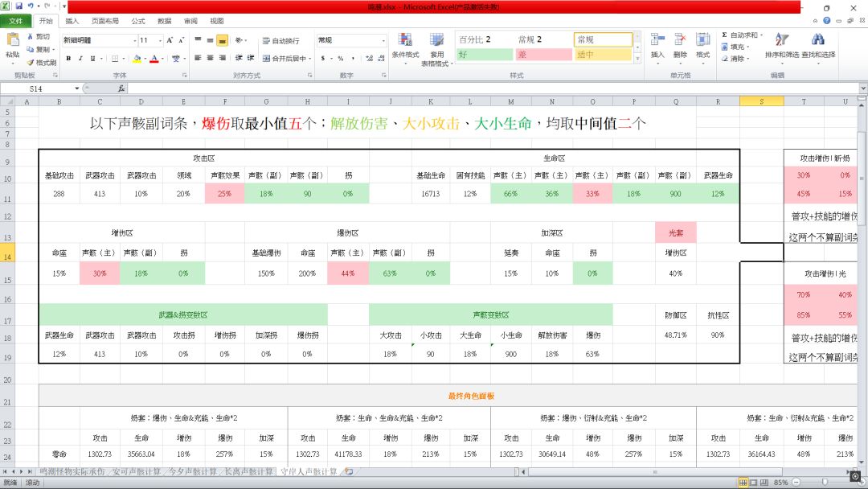868x489 pixels.
Task: Toggle wrap text (自动换行)
Action: pos(280,41)
